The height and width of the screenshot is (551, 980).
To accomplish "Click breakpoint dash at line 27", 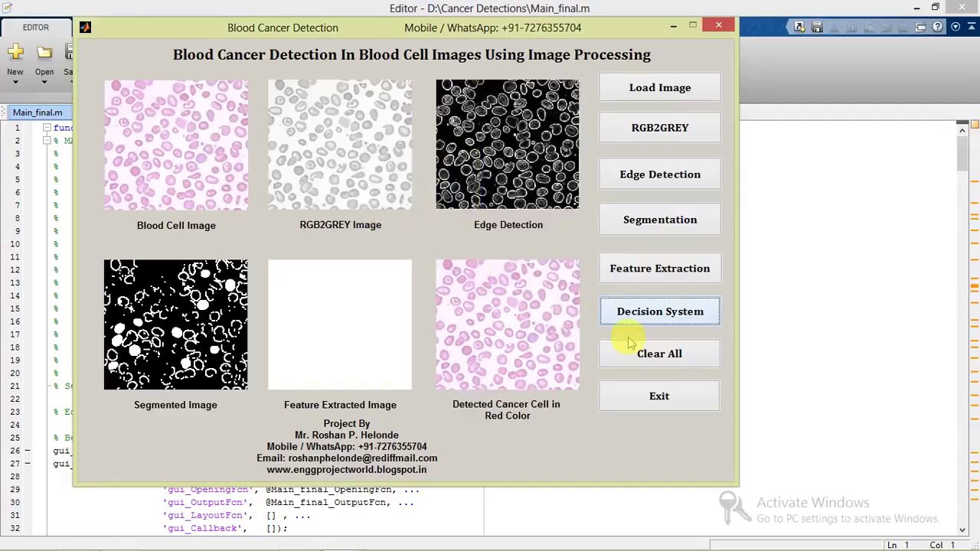I will (28, 464).
